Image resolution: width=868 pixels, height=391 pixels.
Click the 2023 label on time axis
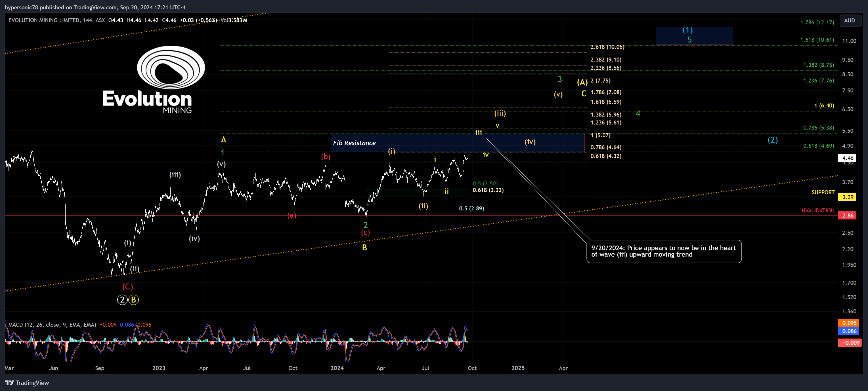[159, 368]
